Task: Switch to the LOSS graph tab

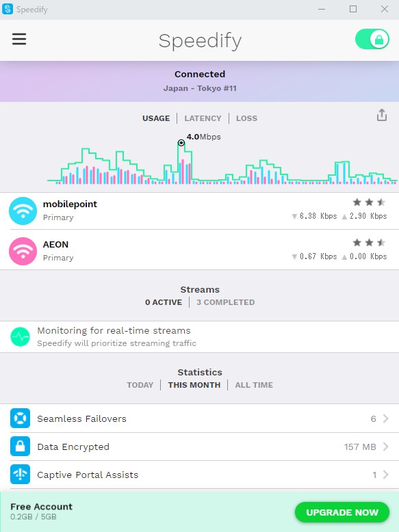Action: 246,118
